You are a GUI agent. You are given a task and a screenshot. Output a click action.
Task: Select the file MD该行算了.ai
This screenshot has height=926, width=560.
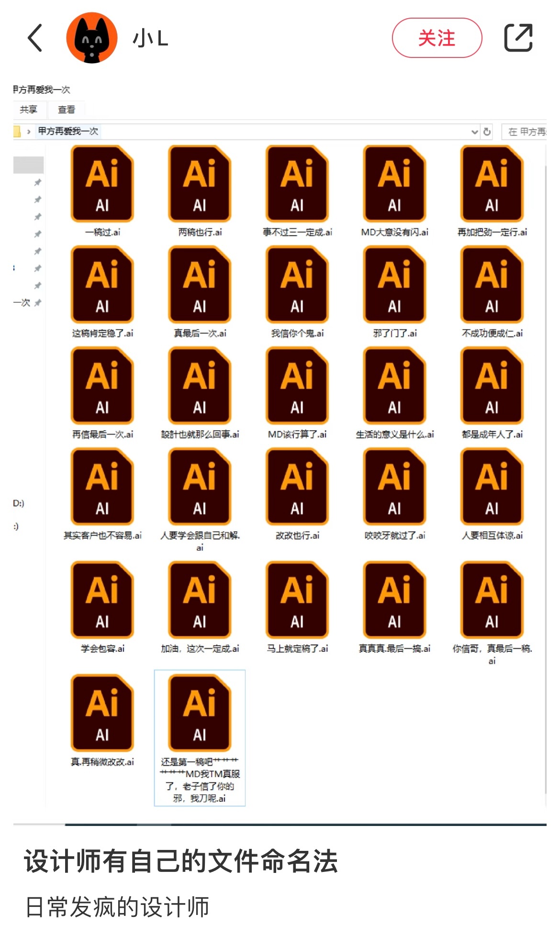click(x=297, y=394)
